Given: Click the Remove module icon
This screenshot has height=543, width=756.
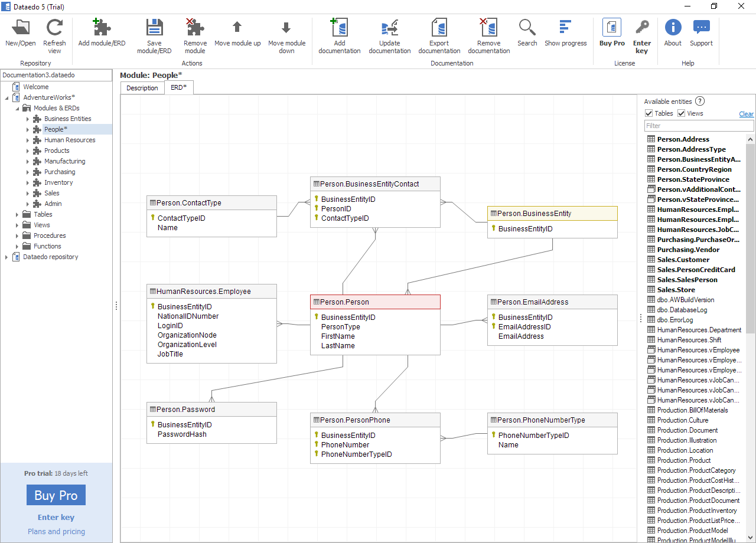Looking at the screenshot, I should [195, 27].
